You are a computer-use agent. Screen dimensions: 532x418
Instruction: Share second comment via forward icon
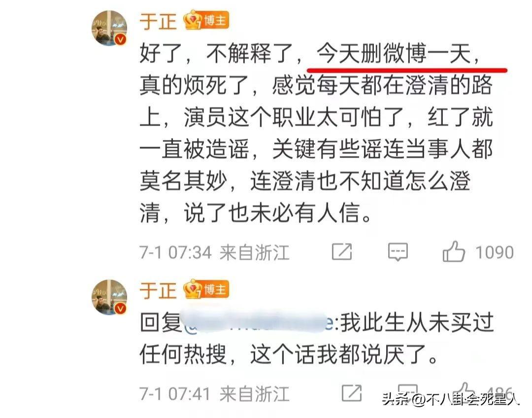tap(352, 393)
